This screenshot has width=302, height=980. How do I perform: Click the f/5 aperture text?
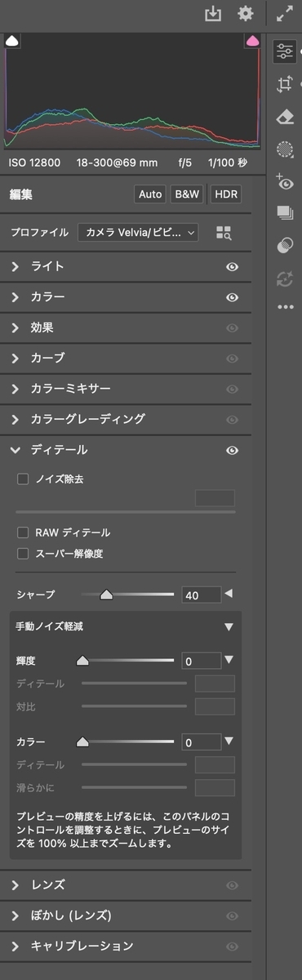coord(185,163)
